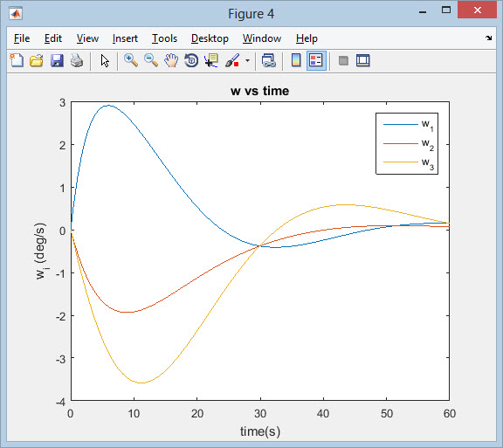
Task: Open the Tools menu
Action: coord(164,38)
